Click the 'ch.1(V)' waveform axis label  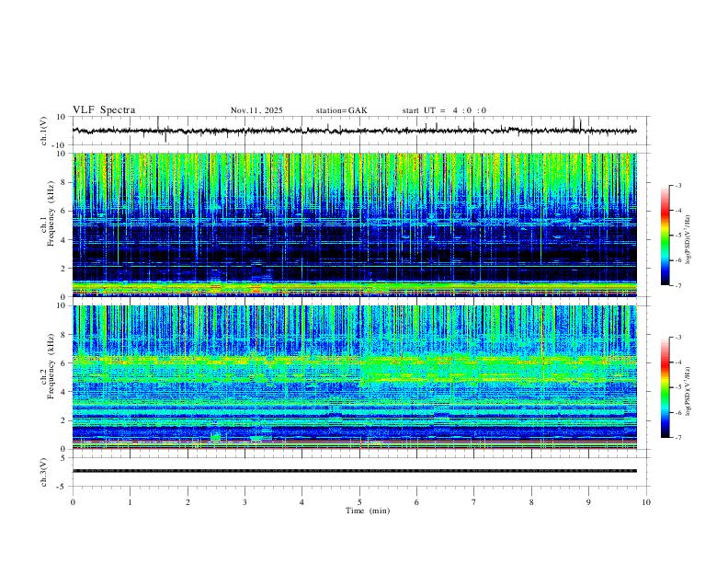pos(43,131)
